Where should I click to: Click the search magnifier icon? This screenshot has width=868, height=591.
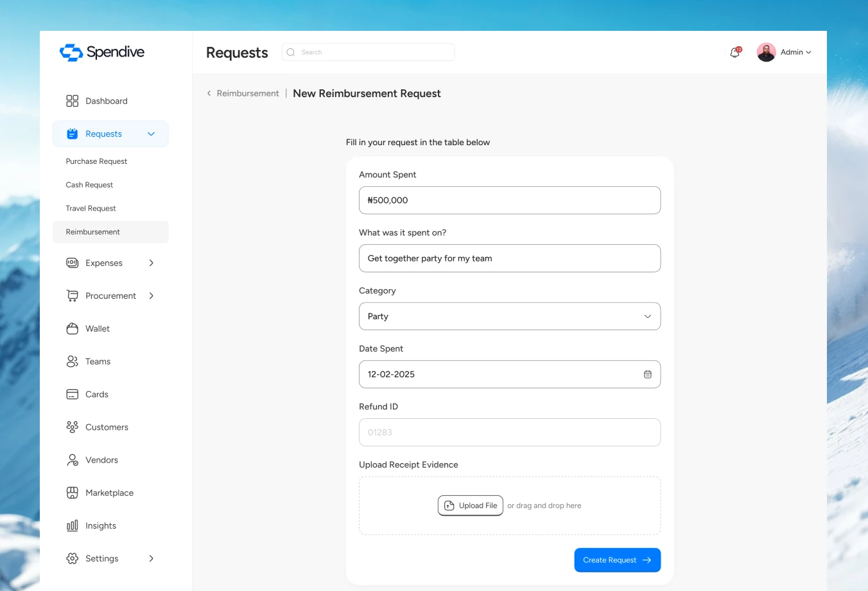coord(291,52)
